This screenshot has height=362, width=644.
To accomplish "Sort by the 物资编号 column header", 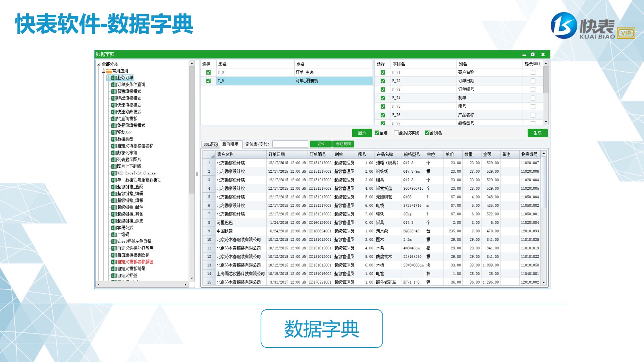I will point(530,155).
